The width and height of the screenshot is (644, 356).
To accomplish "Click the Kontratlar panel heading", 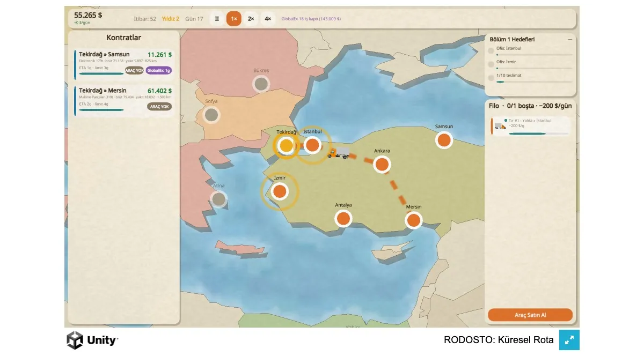I will point(124,38).
